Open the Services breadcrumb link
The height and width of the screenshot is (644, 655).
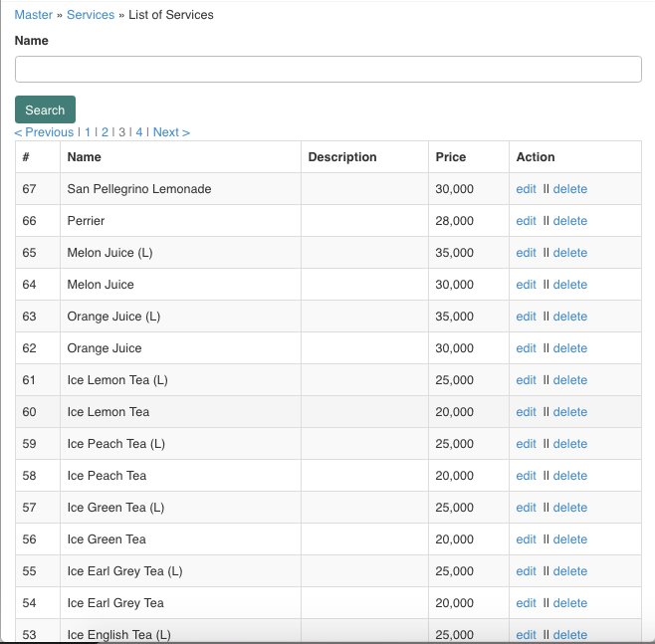click(x=91, y=15)
